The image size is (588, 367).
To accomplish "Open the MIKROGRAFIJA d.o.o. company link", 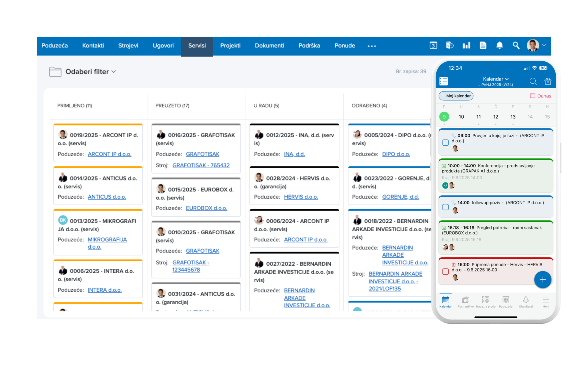I will 107,243.
